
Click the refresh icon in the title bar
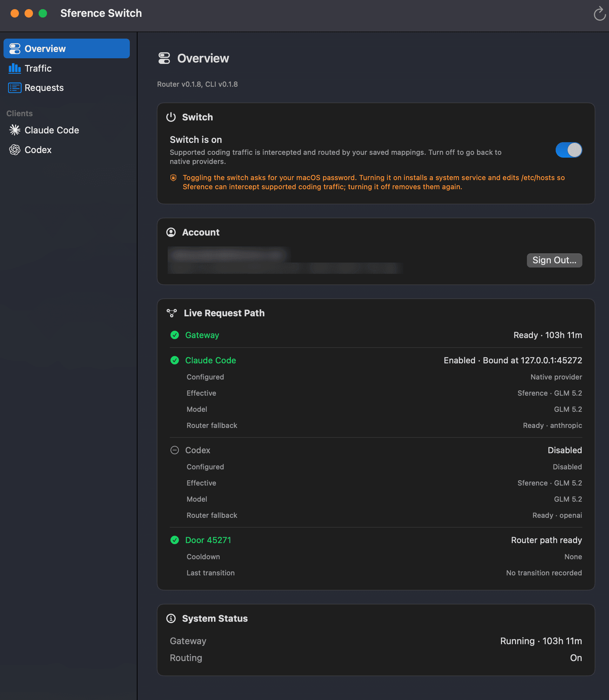tap(600, 14)
